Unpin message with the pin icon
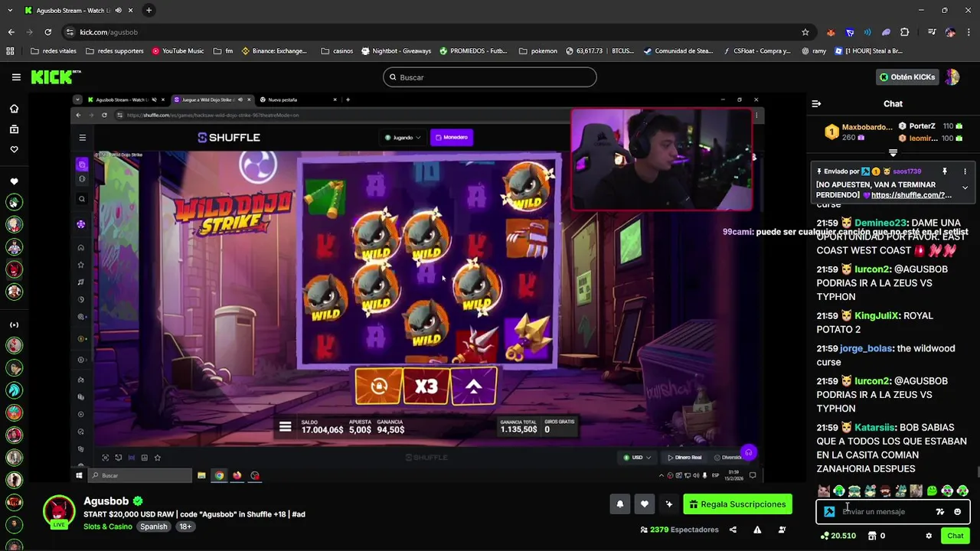The width and height of the screenshot is (980, 551). (x=945, y=171)
